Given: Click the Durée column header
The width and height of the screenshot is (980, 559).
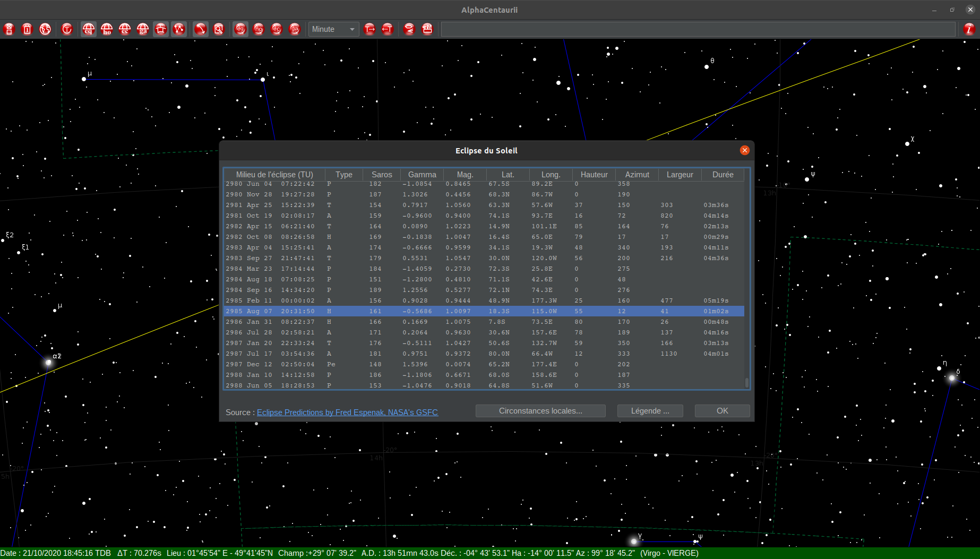Looking at the screenshot, I should (x=723, y=175).
